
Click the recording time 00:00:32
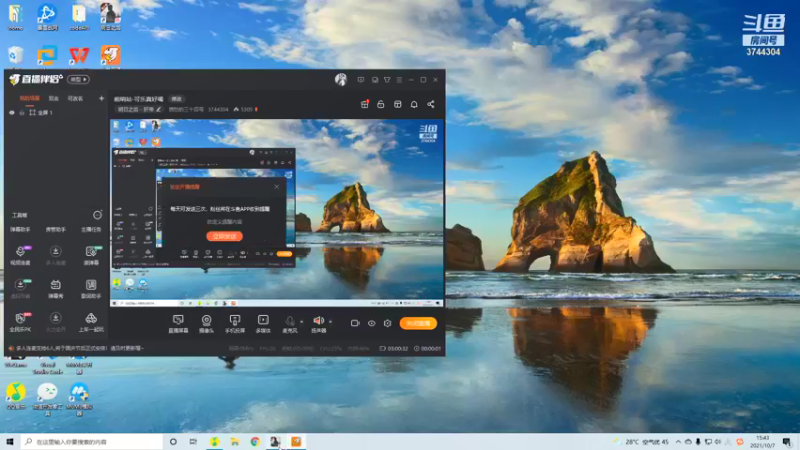[x=398, y=348]
